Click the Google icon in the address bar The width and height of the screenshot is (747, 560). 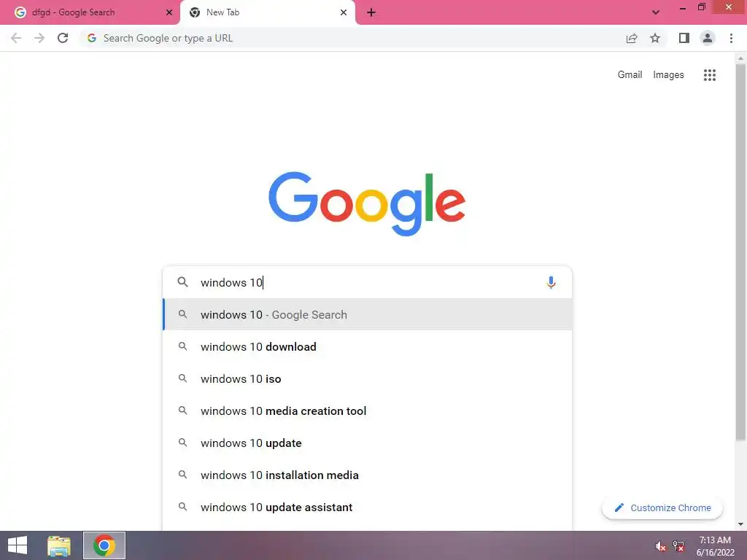click(92, 38)
